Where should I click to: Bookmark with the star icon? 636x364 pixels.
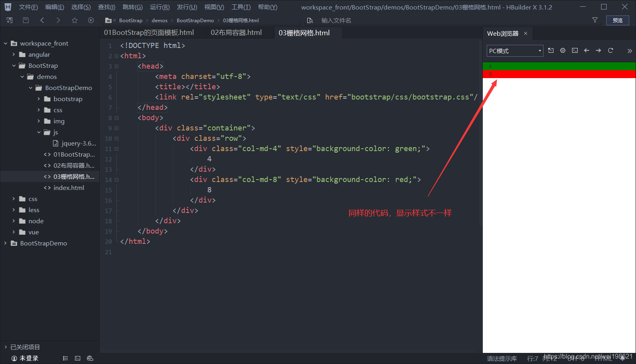(75, 20)
